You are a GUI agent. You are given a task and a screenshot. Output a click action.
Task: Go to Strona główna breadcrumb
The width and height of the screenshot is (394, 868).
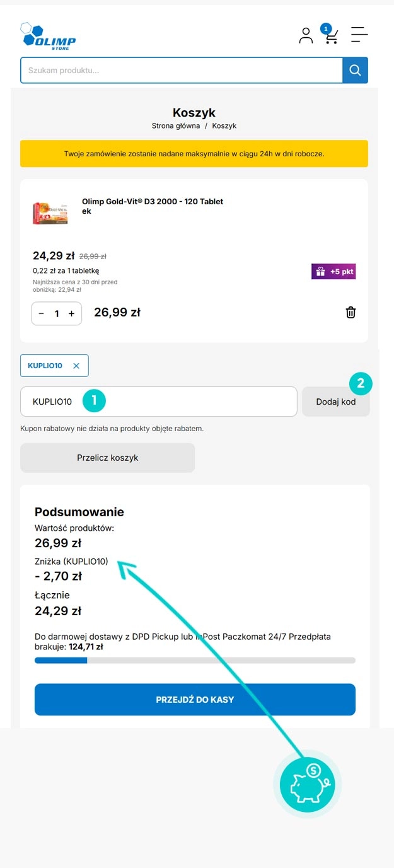click(175, 126)
